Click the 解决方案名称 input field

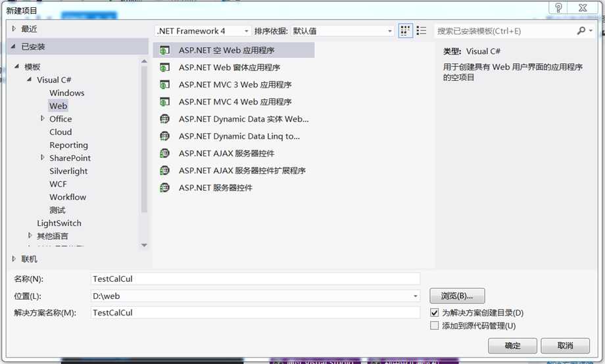click(x=255, y=313)
